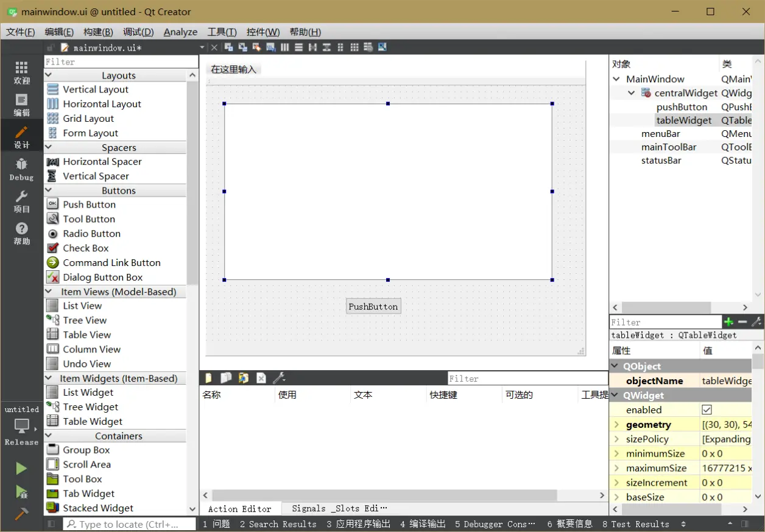Select tableWidget in the object tree
Image resolution: width=765 pixels, height=532 pixels.
pyautogui.click(x=684, y=120)
